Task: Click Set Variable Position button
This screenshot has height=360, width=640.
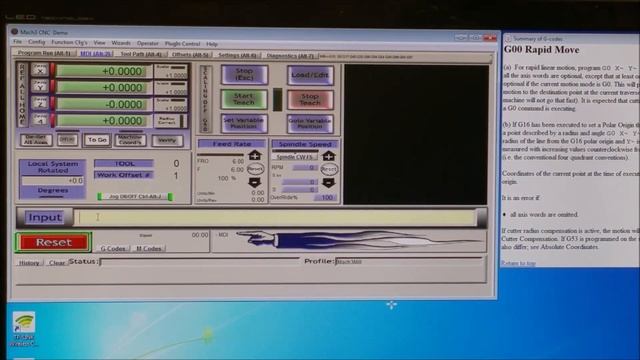Action: (x=244, y=123)
